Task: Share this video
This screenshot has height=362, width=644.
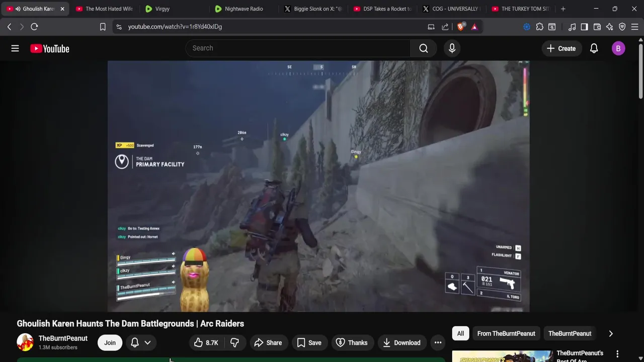Action: click(x=268, y=342)
